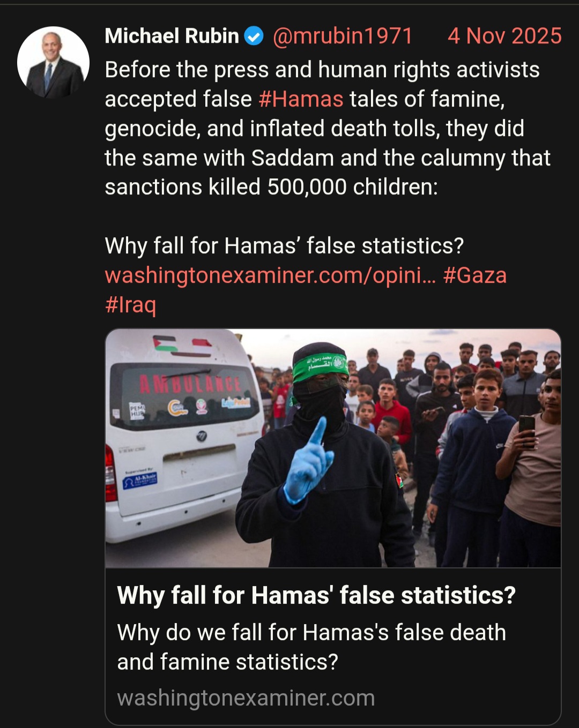Click the washingtonexaminer.com card domain
This screenshot has height=728, width=579.
pyautogui.click(x=246, y=698)
